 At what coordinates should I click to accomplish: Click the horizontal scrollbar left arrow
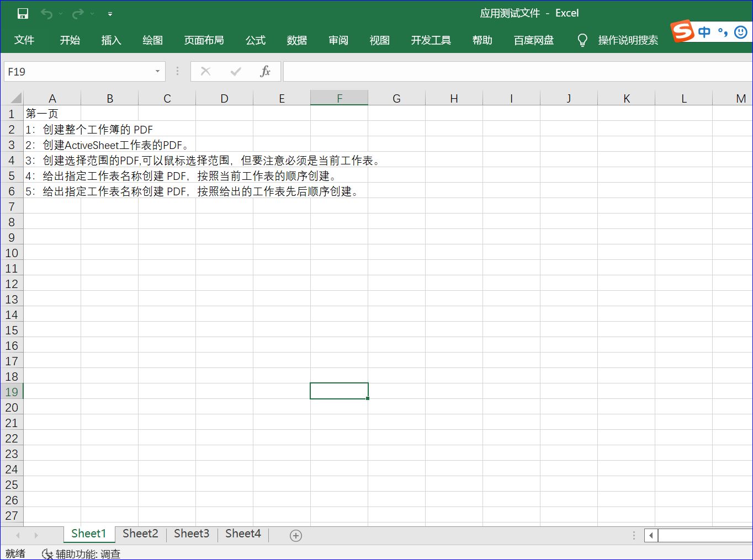point(651,535)
